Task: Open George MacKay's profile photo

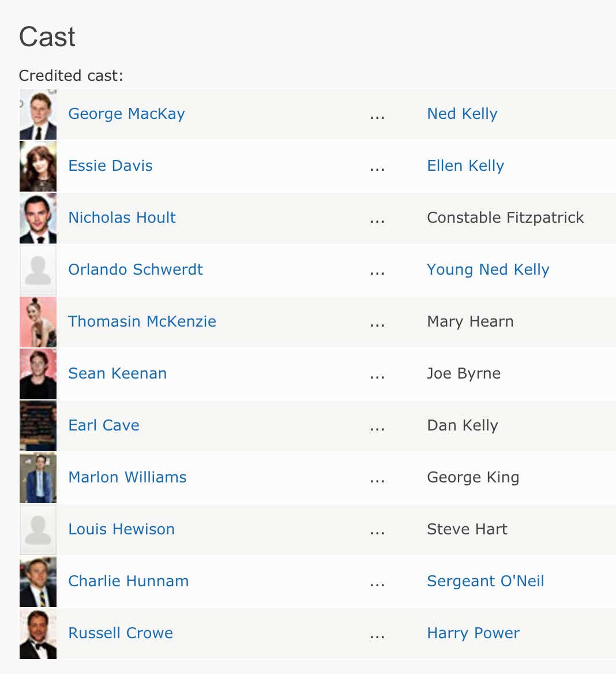Action: click(37, 114)
